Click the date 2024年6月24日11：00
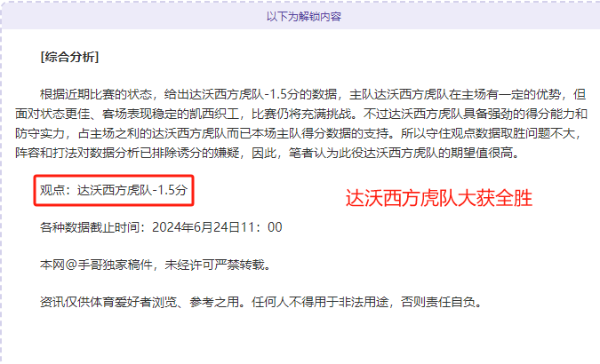600x364 pixels. (x=217, y=227)
